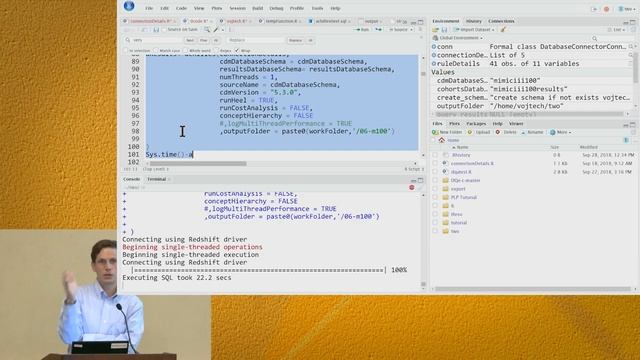Open the Global Environment dropdown

(x=457, y=38)
